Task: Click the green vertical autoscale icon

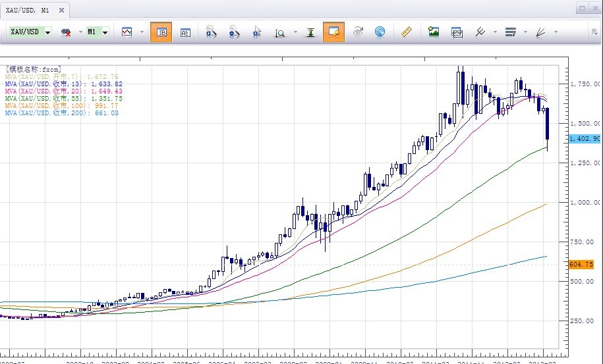Action: pyautogui.click(x=310, y=32)
